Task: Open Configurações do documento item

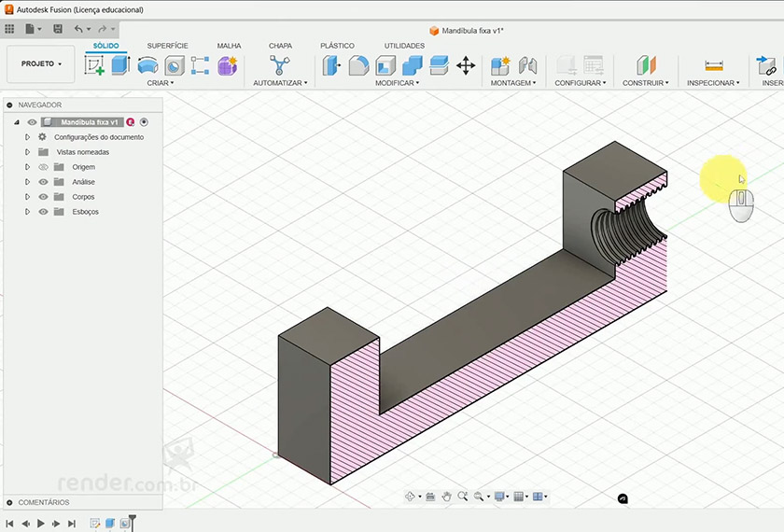Action: tap(98, 137)
